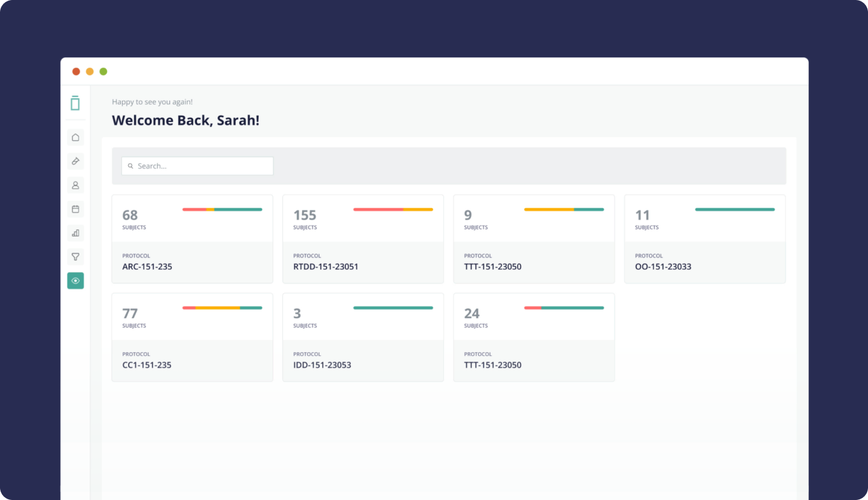Image resolution: width=868 pixels, height=500 pixels.
Task: Open the test tube icon in sidebar
Action: (75, 161)
